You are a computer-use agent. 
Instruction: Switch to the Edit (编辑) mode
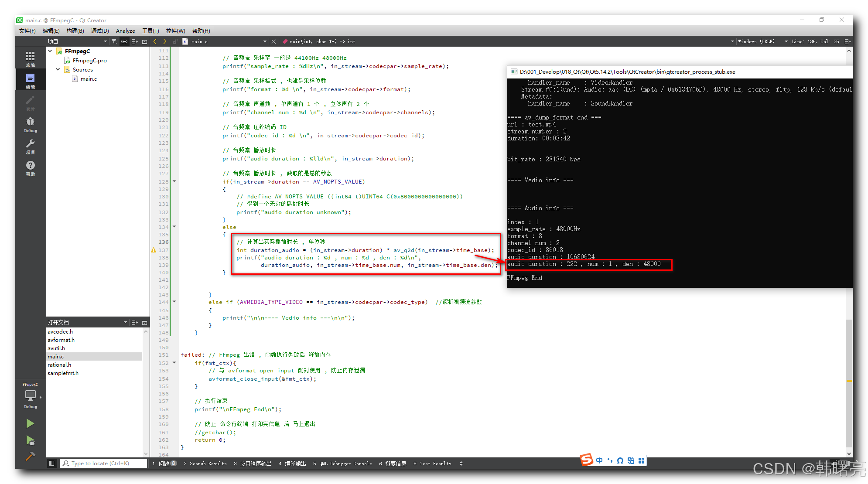click(30, 80)
